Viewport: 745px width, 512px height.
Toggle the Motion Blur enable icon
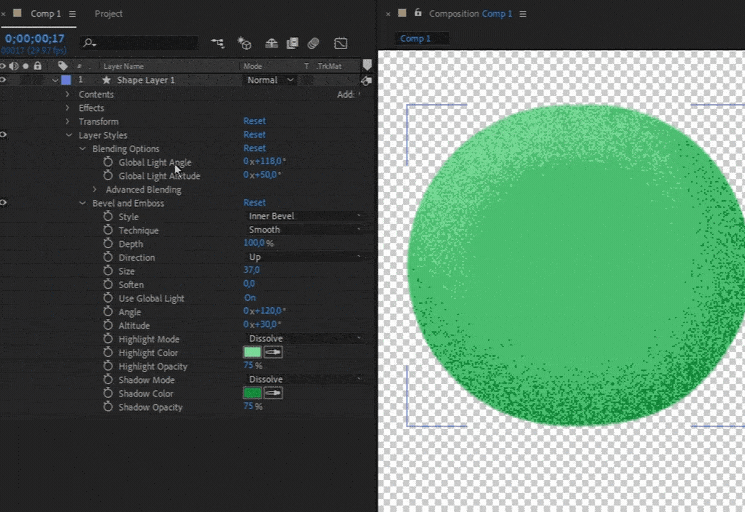pyautogui.click(x=313, y=43)
